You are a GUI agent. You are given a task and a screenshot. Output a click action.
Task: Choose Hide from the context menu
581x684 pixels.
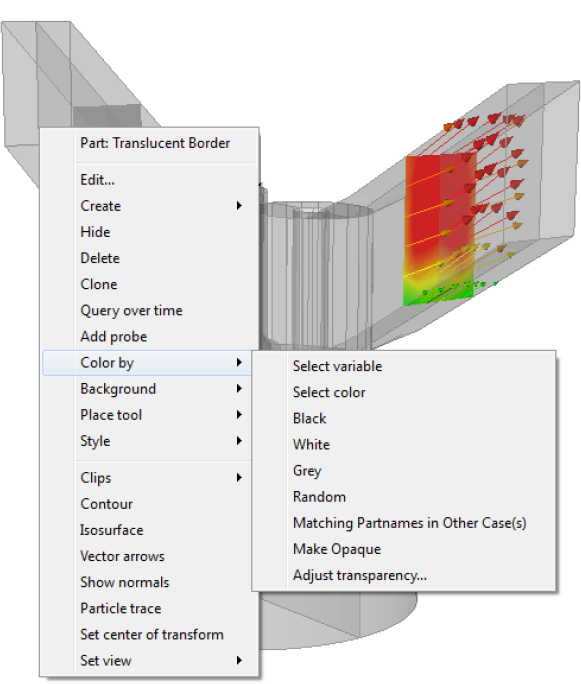pyautogui.click(x=95, y=232)
